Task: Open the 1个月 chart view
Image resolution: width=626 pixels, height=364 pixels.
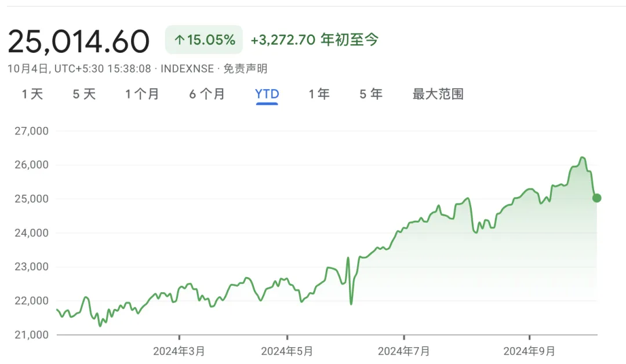Action: [x=143, y=94]
